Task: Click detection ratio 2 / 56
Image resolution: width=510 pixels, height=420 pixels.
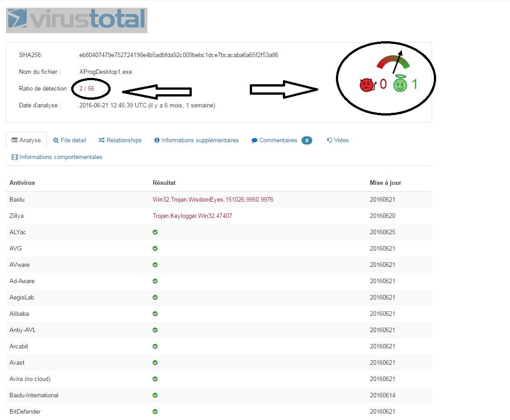Action: [87, 88]
